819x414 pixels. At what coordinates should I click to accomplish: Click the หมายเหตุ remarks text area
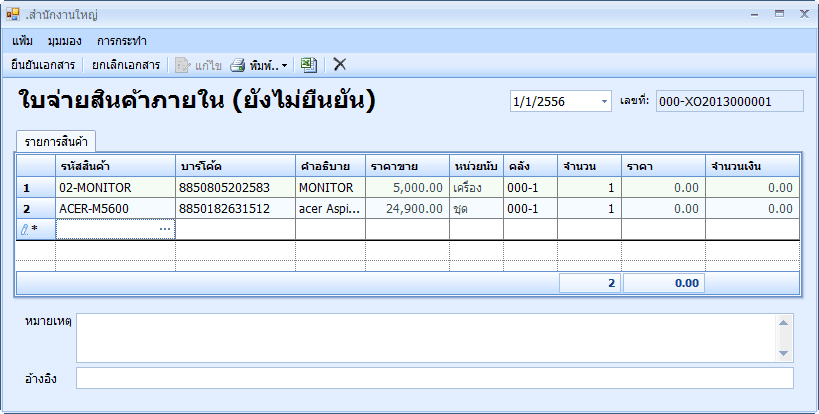(x=425, y=338)
